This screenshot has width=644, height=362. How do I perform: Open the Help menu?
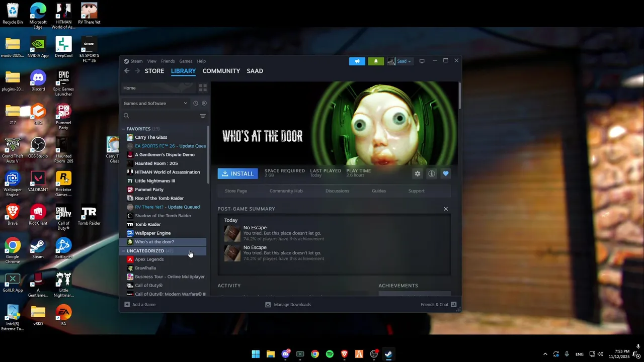pos(201,61)
